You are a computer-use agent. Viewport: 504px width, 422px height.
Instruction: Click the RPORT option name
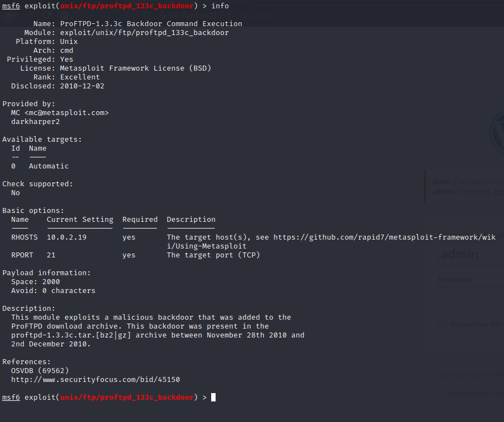22,255
